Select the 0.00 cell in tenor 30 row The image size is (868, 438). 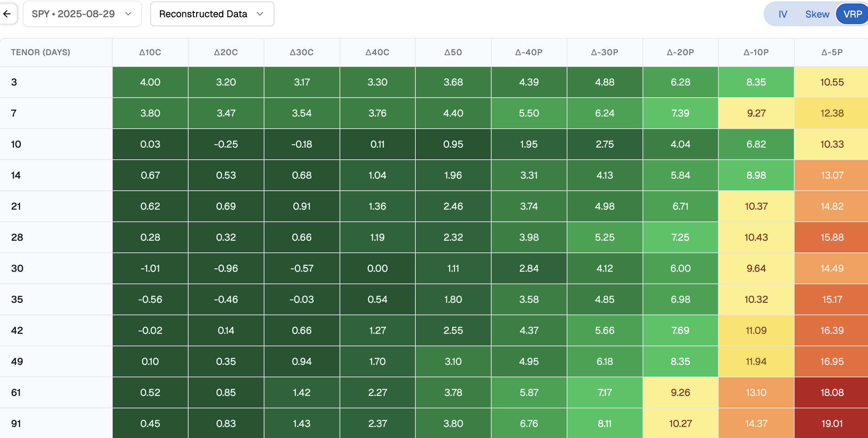(x=377, y=268)
